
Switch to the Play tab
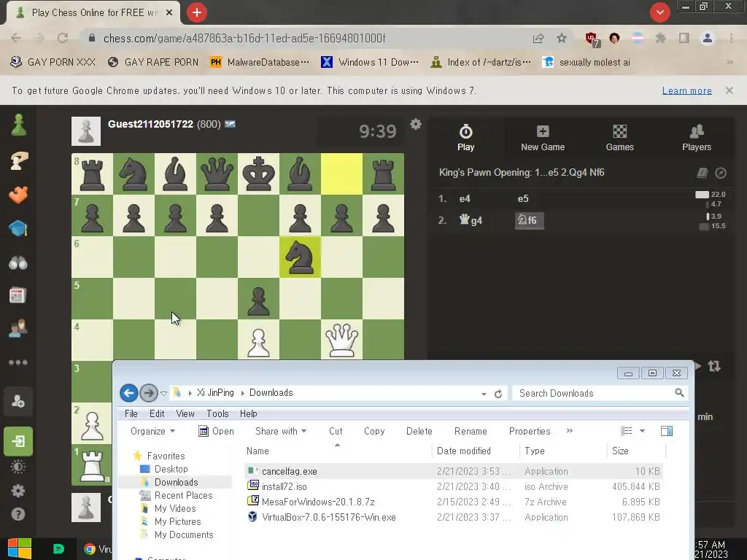tap(466, 138)
